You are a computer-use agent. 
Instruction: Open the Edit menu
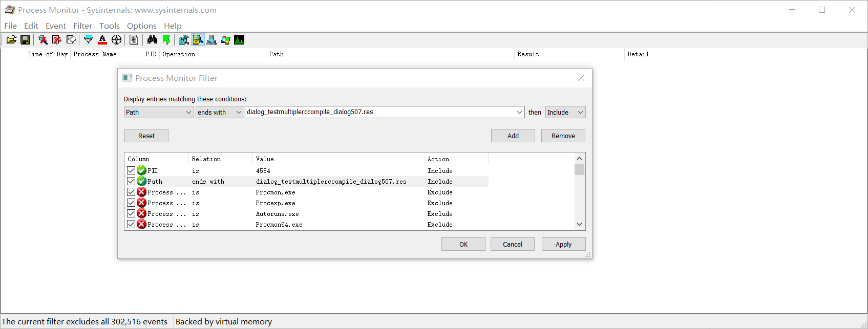pyautogui.click(x=31, y=26)
